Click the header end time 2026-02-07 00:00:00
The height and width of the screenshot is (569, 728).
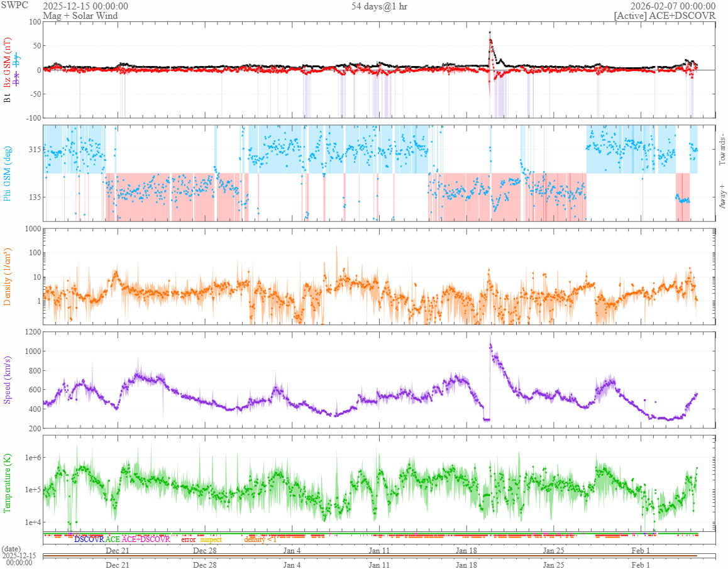(673, 6)
